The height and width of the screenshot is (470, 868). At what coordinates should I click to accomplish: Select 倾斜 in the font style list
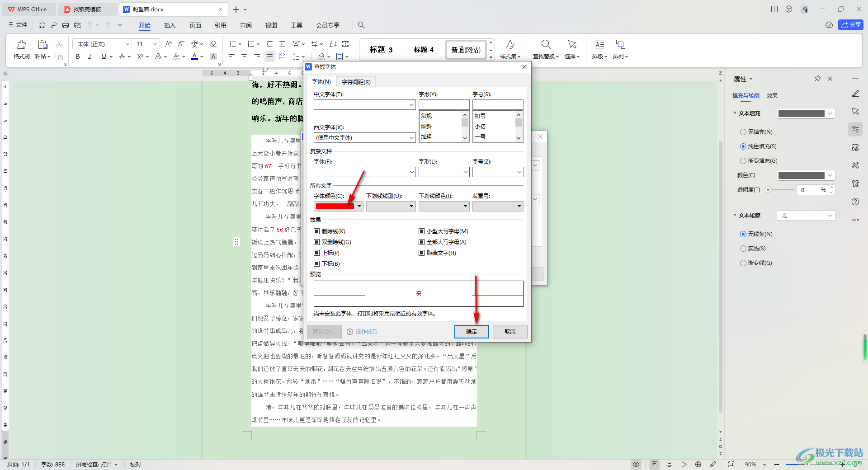point(426,127)
